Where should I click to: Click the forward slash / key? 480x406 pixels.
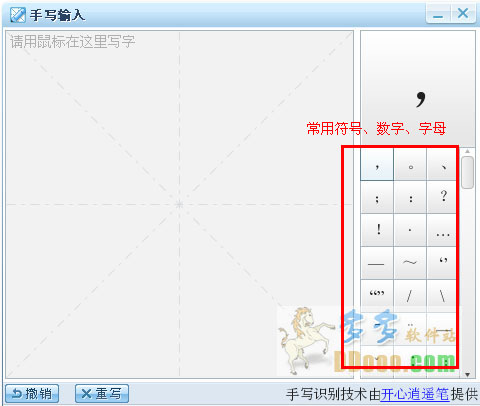tap(410, 296)
